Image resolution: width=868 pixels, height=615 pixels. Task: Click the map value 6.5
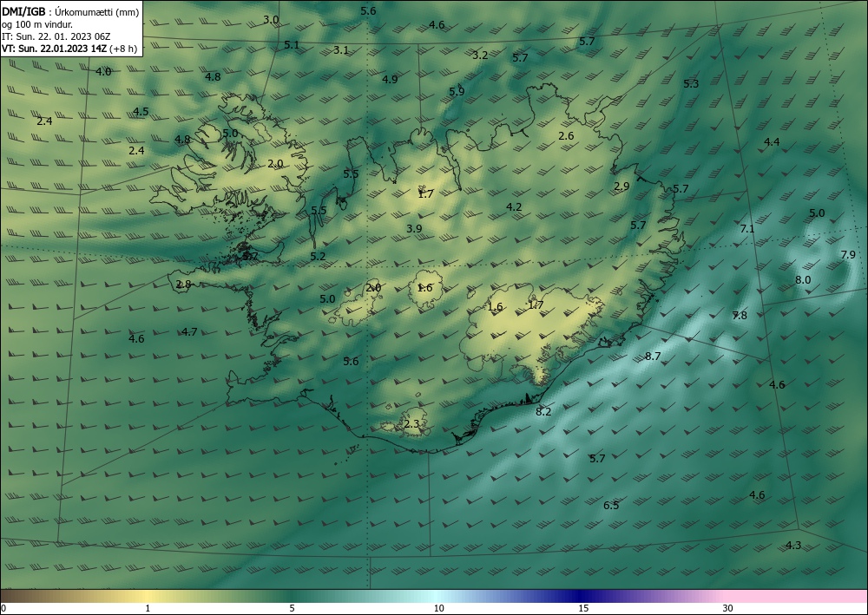tap(611, 506)
